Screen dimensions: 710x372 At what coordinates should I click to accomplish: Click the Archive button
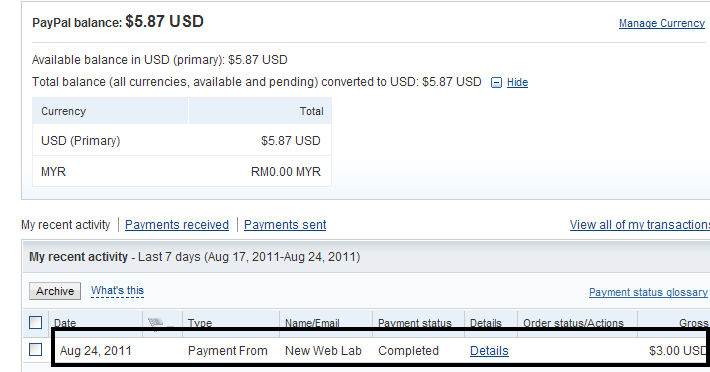tap(55, 291)
